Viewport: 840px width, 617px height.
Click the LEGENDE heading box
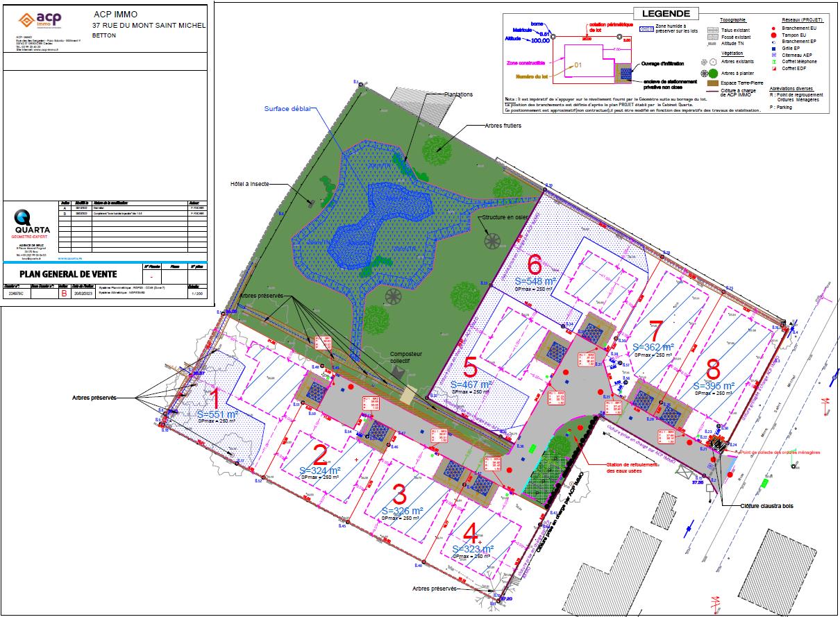[x=666, y=13]
